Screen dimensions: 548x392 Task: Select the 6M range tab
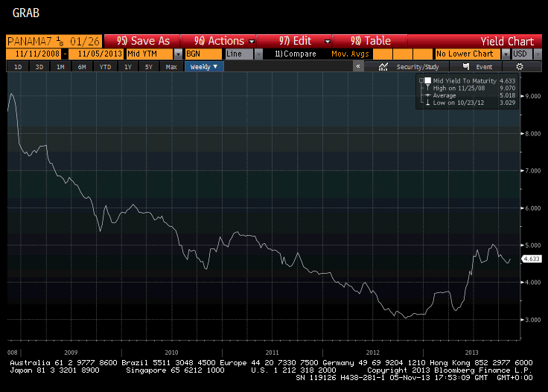coord(82,67)
